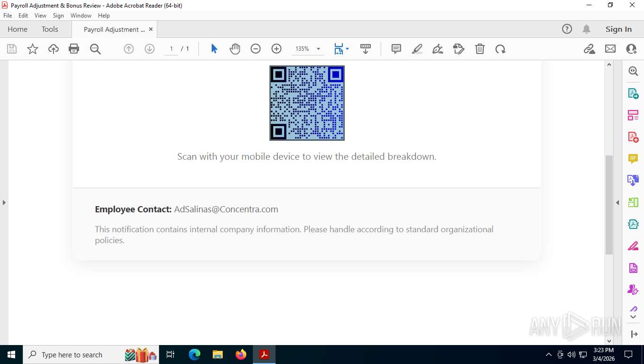644x364 pixels.
Task: Open the Comment tool in sidebar
Action: coord(633,159)
